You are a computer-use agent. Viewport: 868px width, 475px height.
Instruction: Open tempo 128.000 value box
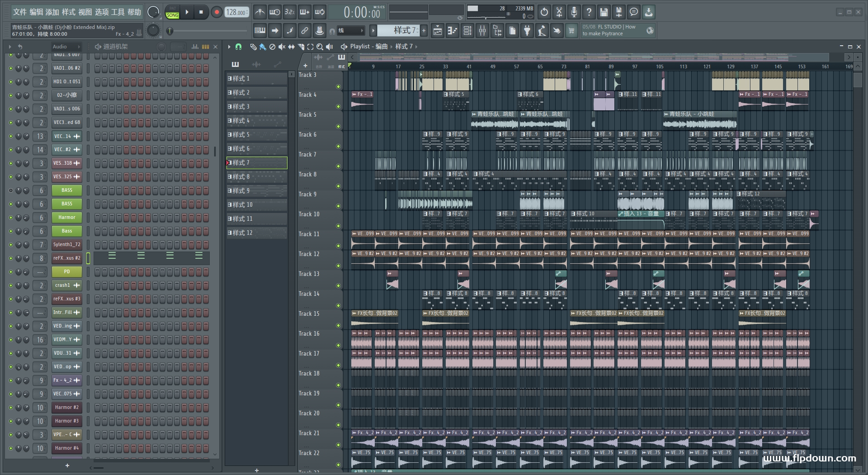tap(237, 12)
